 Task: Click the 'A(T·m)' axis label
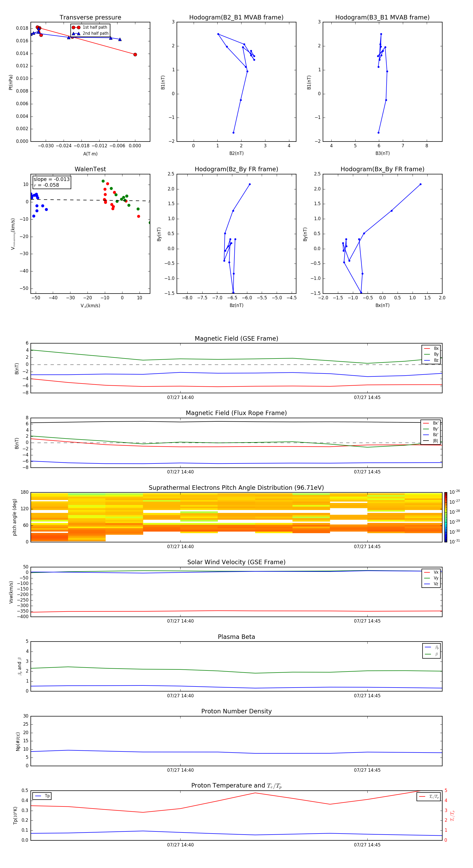[90, 154]
